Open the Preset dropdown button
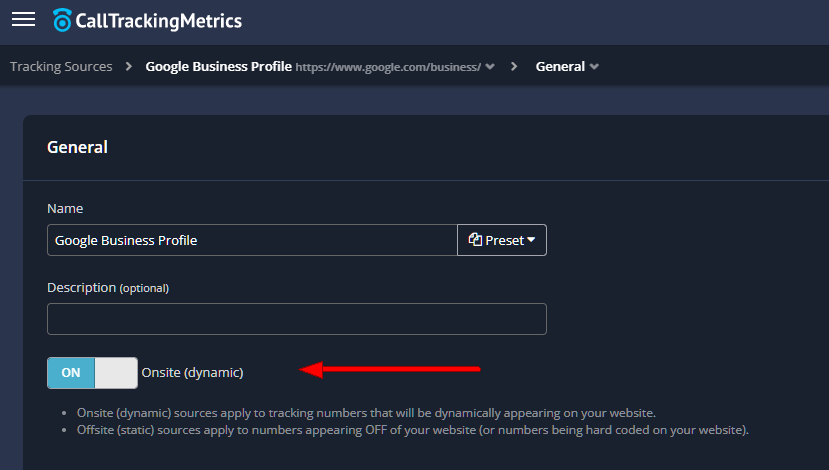Image resolution: width=829 pixels, height=470 pixels. [502, 240]
